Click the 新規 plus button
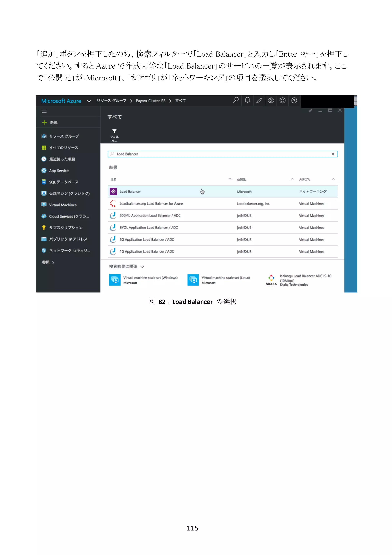Screen dimensions: 392x555 (x=50, y=123)
